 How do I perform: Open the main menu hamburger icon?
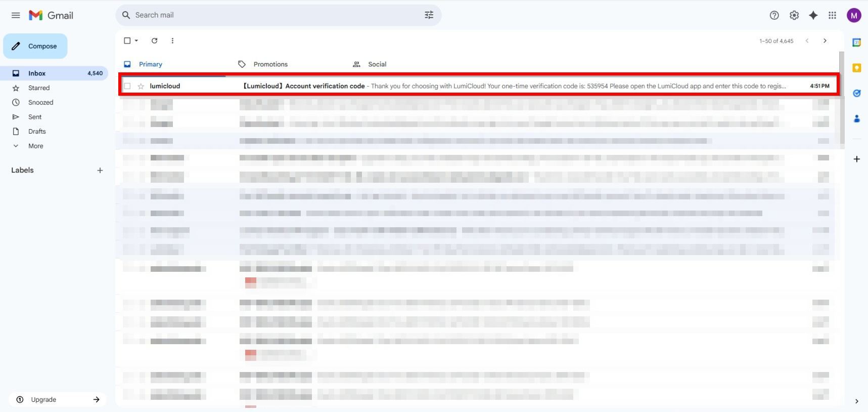coord(16,15)
